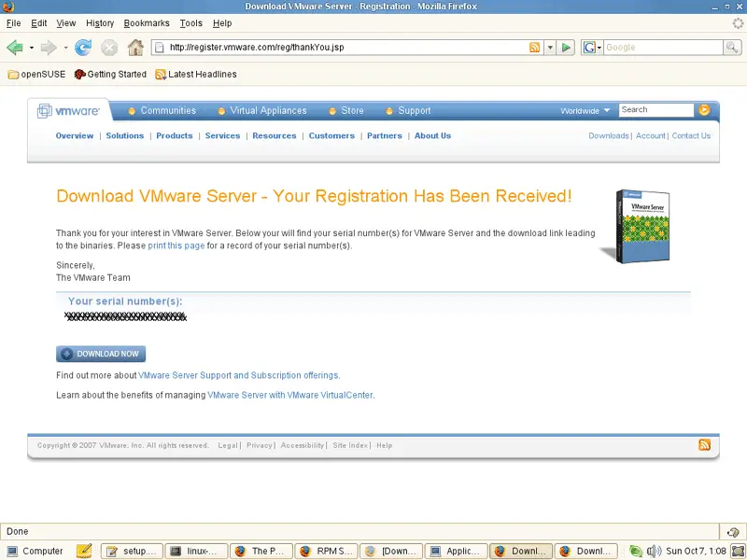Image resolution: width=747 pixels, height=560 pixels.
Task: Click the green Go arrow button
Action: coord(566,48)
